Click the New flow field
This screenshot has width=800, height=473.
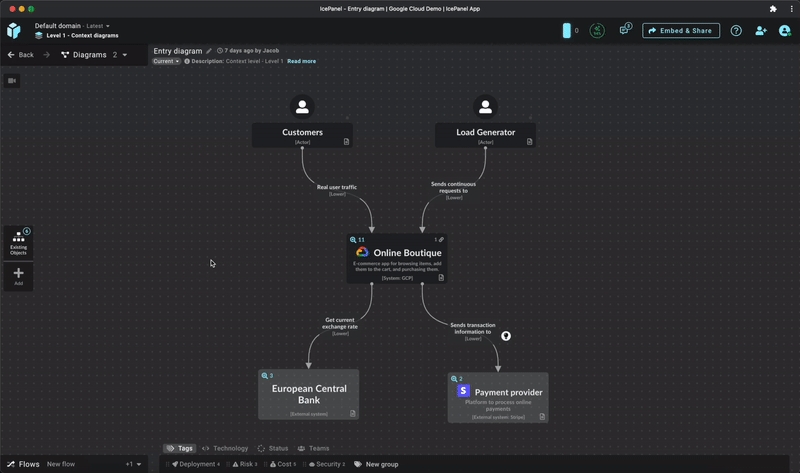point(61,464)
